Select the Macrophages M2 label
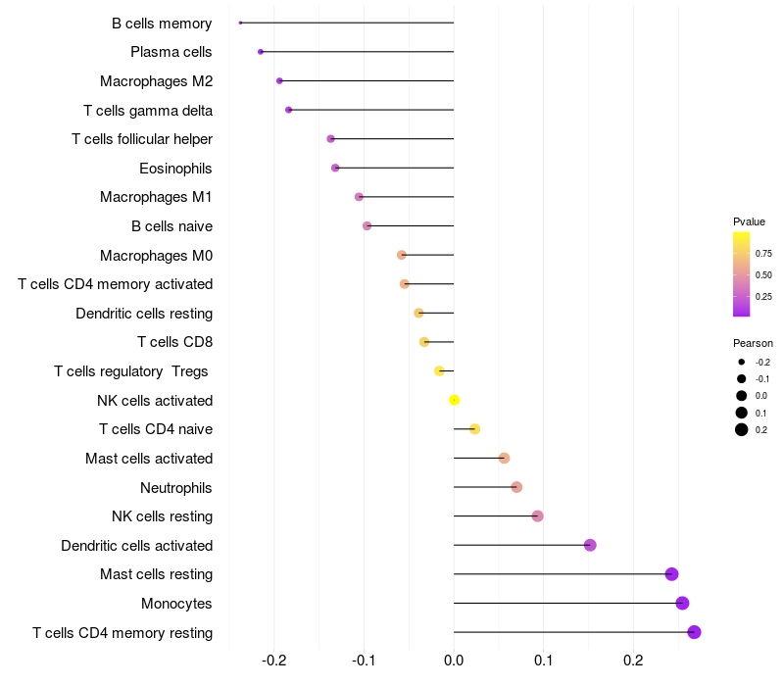Image resolution: width=784 pixels, height=686 pixels. pos(157,81)
